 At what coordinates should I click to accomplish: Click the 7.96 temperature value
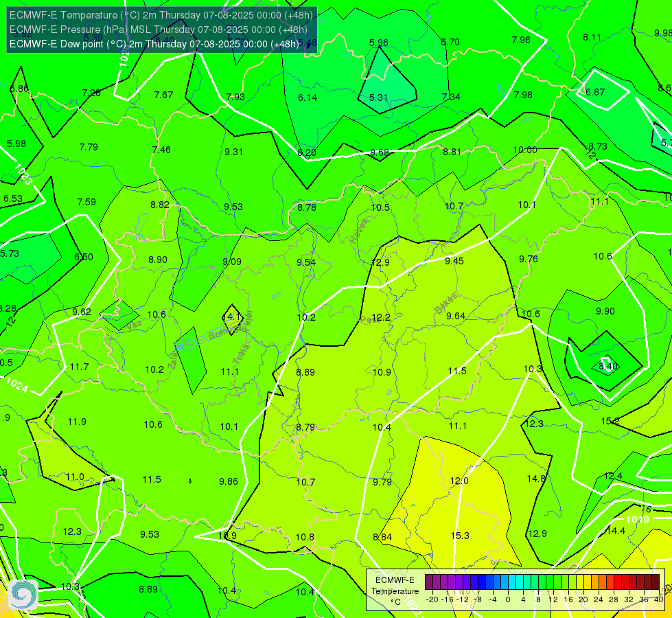point(521,40)
